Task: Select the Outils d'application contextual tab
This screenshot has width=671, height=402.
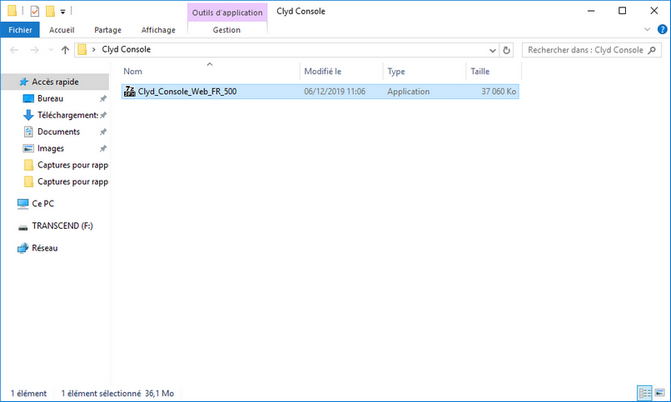Action: (227, 12)
